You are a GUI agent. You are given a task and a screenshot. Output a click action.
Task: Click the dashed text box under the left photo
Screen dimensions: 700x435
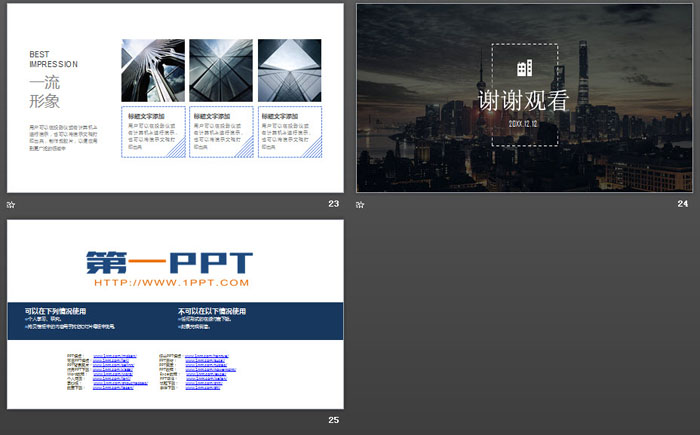[153, 132]
